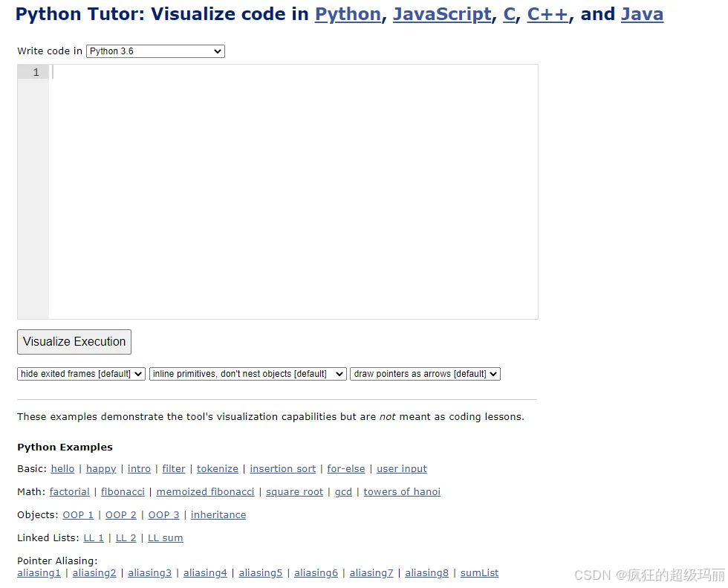Viewport: 728px width, 588px height.
Task: Open the Python language link
Action: click(x=348, y=14)
